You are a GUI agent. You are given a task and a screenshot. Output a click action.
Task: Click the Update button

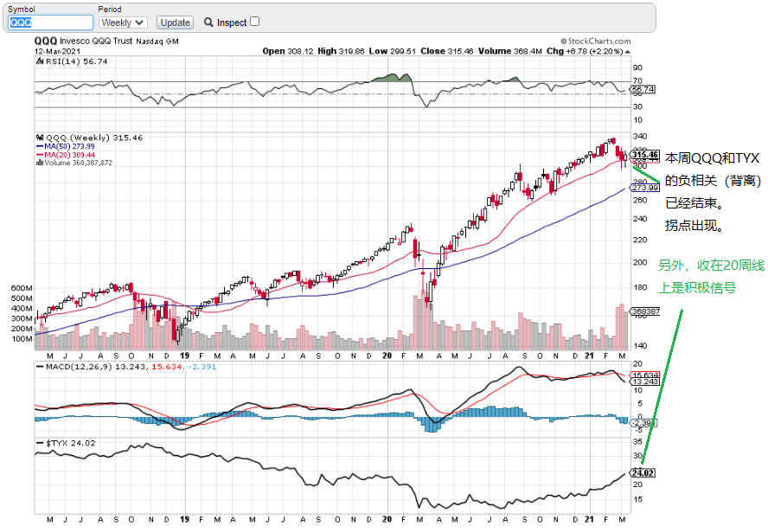point(175,22)
